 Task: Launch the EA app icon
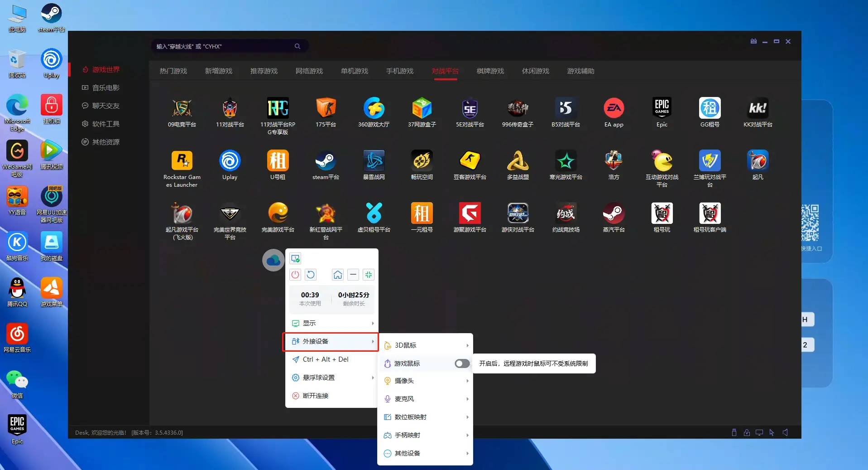614,112
